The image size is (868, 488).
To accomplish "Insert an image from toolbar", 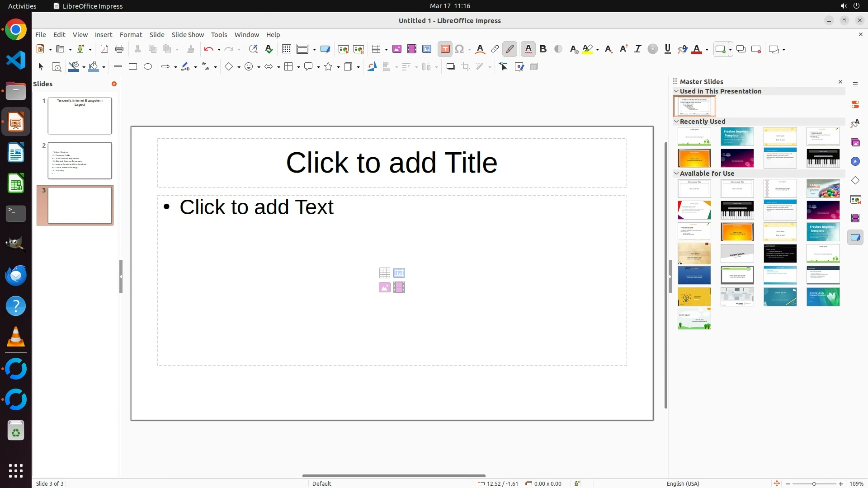I will (x=397, y=49).
